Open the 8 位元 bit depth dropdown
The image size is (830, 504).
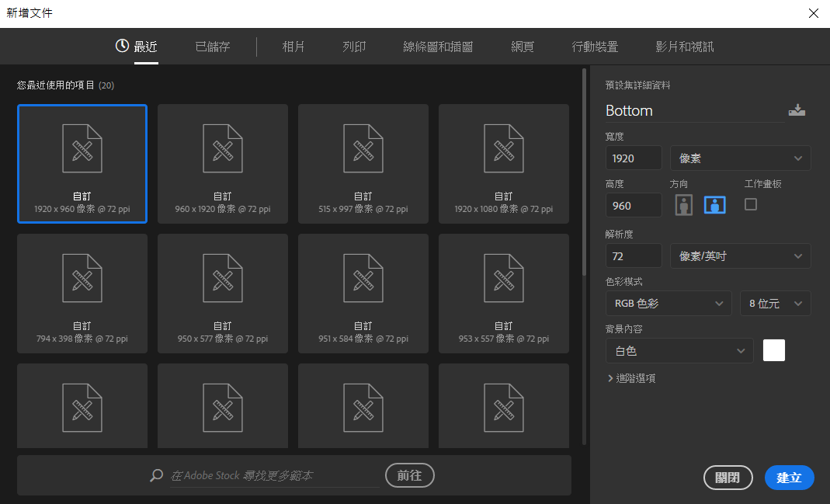[776, 304]
